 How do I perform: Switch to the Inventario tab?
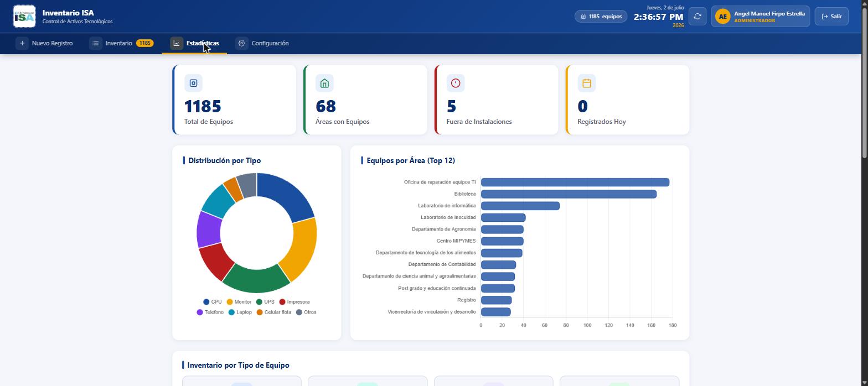tap(122, 43)
